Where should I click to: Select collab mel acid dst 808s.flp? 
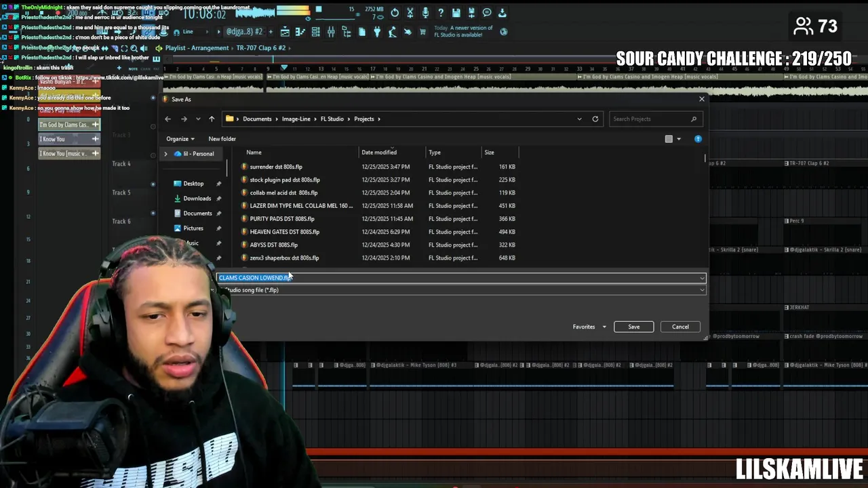coord(283,192)
